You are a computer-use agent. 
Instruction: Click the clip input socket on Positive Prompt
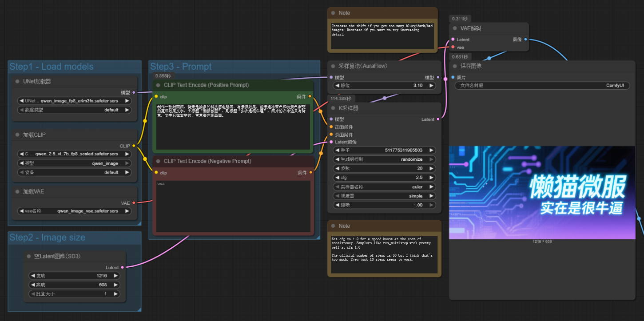[x=156, y=96]
